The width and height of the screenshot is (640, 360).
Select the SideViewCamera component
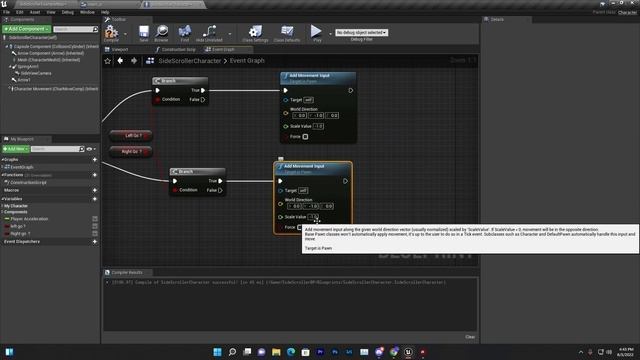[x=36, y=73]
